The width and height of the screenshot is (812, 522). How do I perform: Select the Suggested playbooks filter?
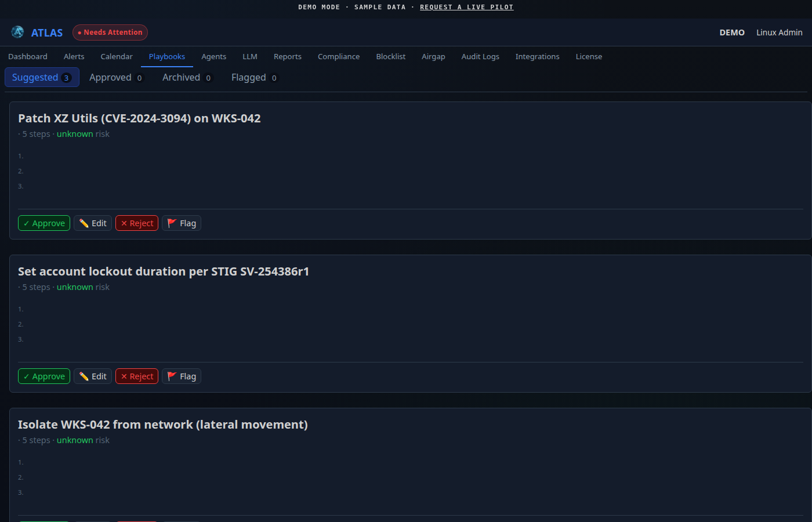click(x=42, y=77)
